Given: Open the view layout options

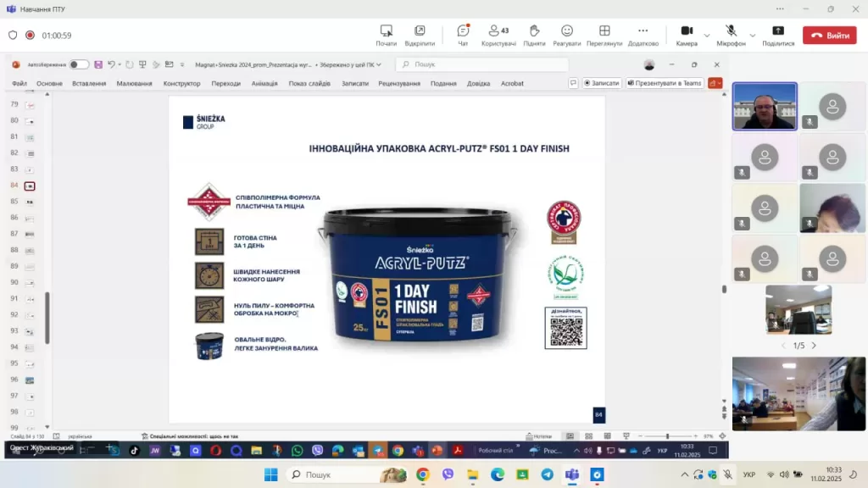Looking at the screenshot, I should click(604, 35).
